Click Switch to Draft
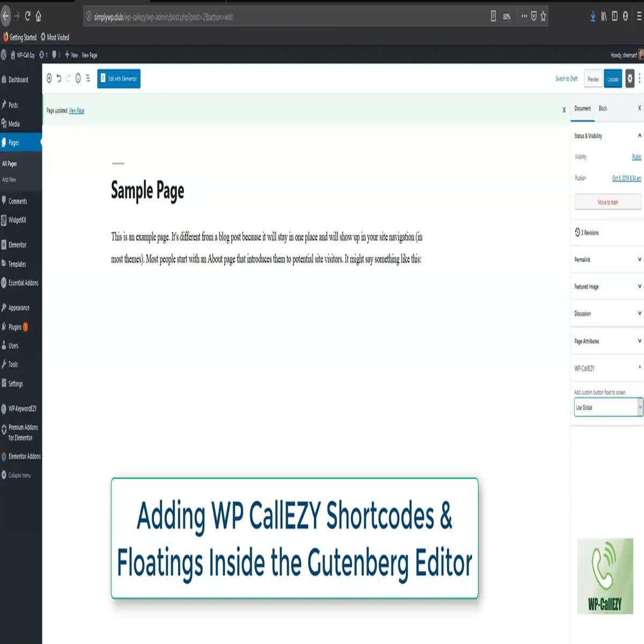 pyautogui.click(x=566, y=78)
